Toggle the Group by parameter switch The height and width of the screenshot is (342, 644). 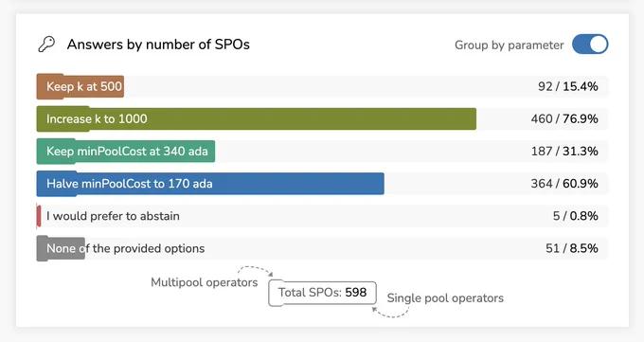(x=590, y=45)
